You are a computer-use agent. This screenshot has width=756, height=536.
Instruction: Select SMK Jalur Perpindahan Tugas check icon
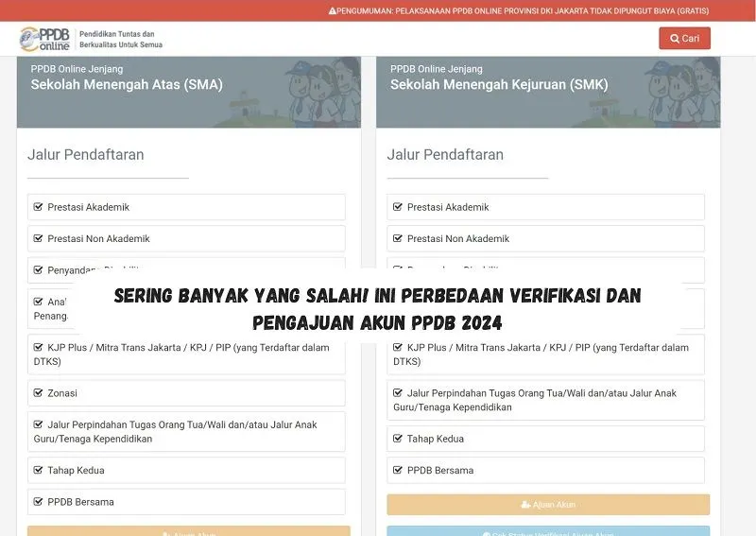398,392
